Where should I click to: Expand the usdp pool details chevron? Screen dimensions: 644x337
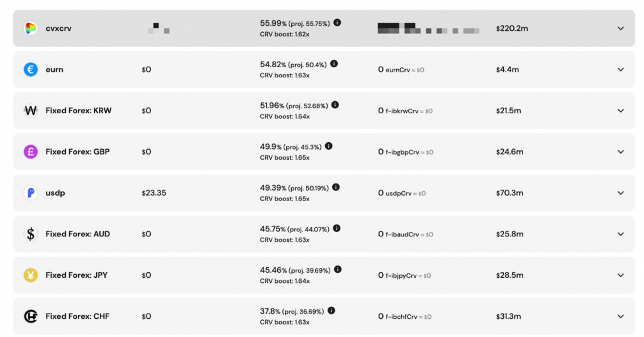coord(621,193)
